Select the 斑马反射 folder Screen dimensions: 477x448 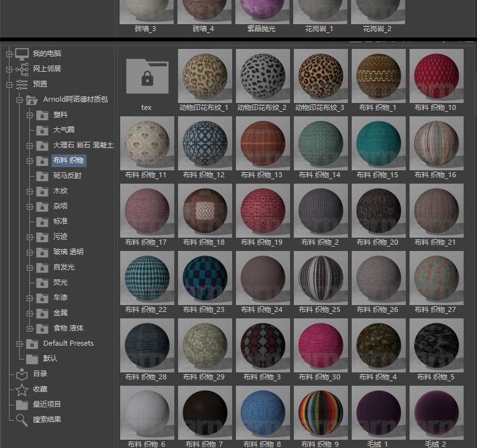point(67,175)
